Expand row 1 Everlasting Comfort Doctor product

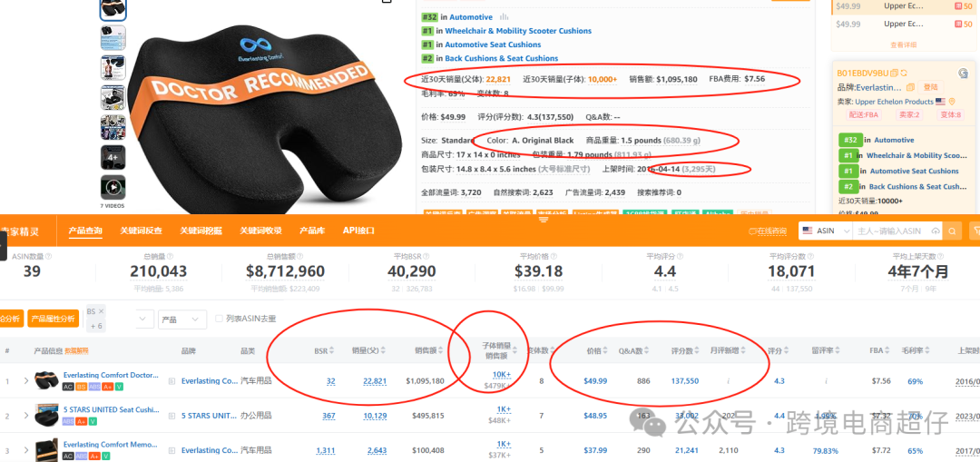point(26,380)
